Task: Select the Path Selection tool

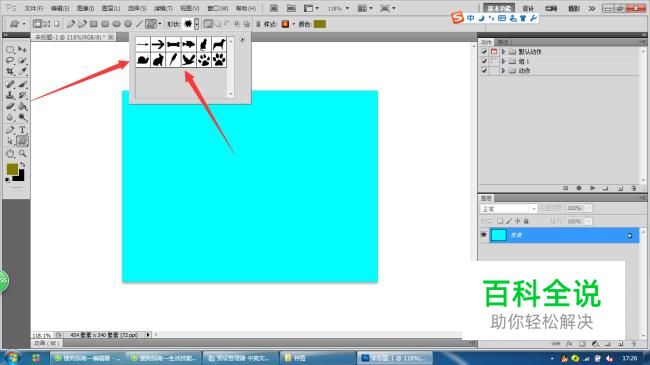Action: point(10,141)
